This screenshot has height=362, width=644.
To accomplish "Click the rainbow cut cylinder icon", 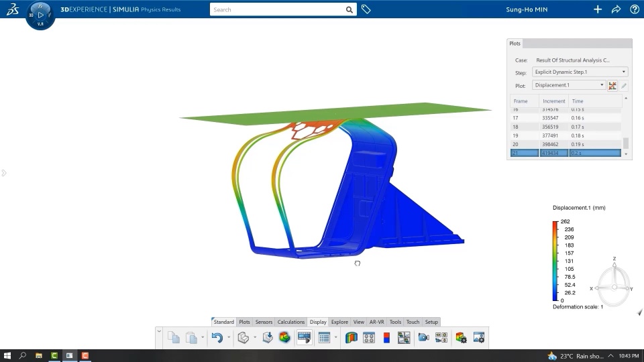I will (351, 338).
